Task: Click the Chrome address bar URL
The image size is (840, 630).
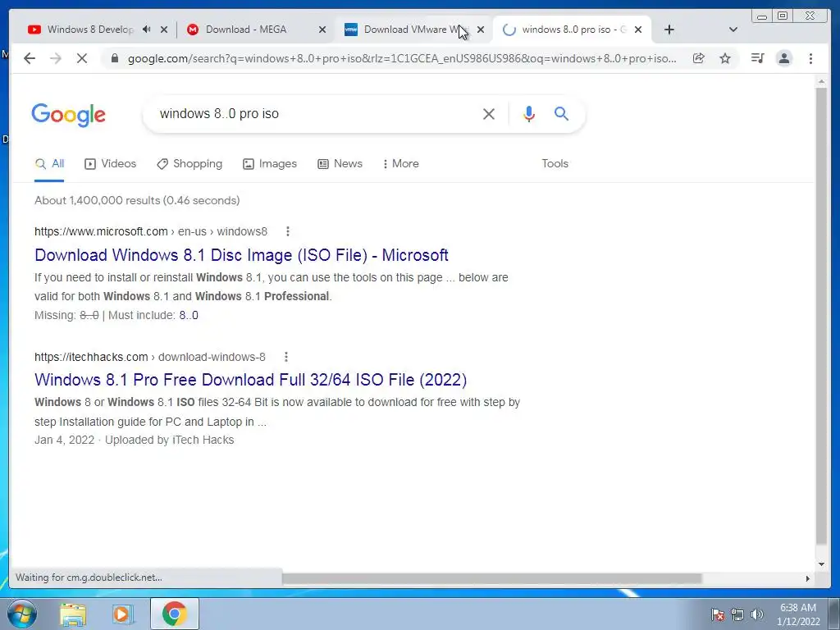Action: point(402,58)
